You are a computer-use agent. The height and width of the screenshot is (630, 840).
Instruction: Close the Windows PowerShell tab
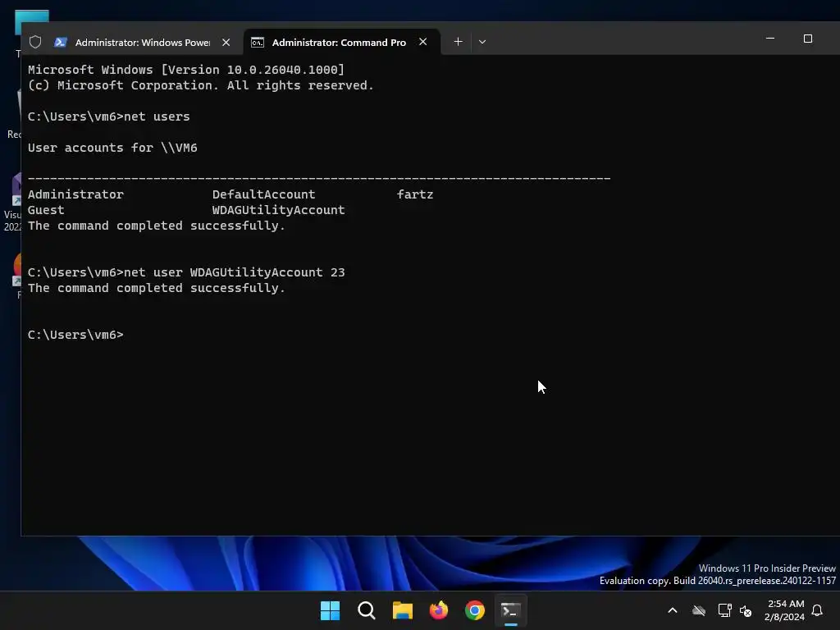[x=226, y=43]
